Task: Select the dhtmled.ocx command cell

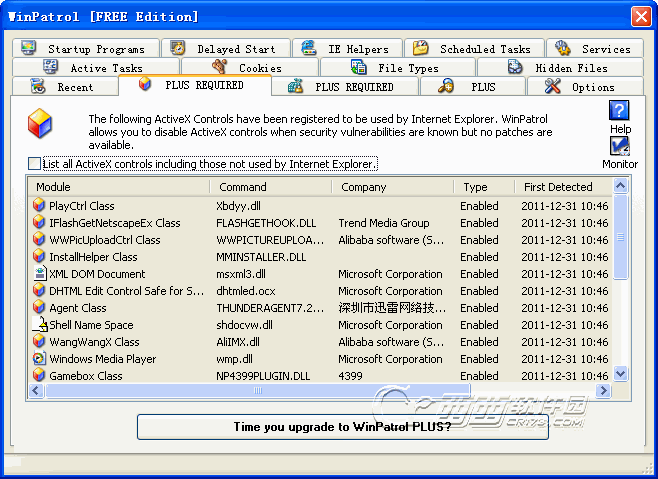Action: pos(246,291)
